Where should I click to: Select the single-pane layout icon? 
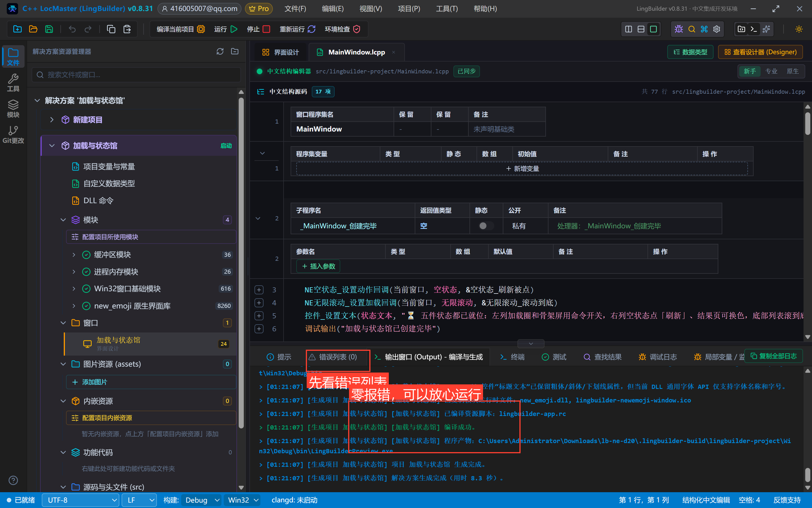pyautogui.click(x=653, y=29)
